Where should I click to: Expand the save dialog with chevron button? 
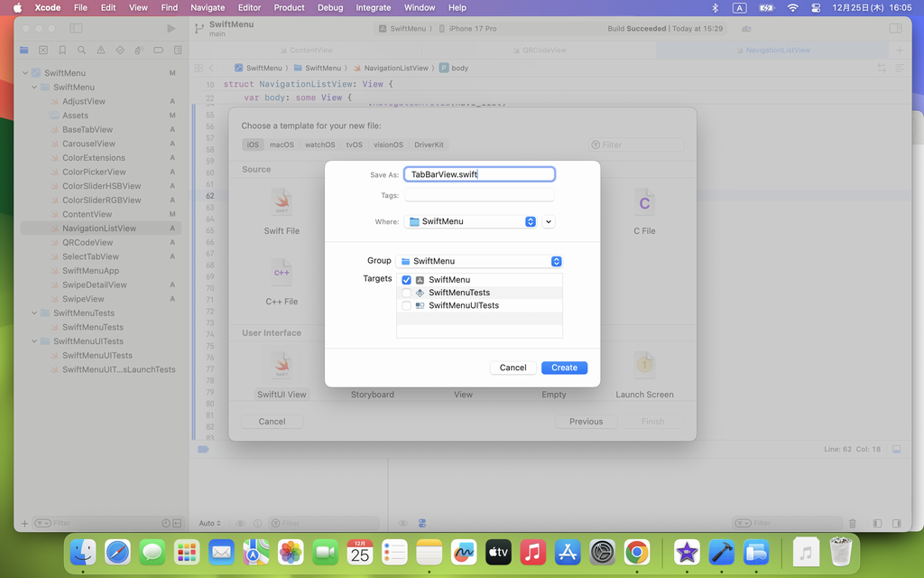click(549, 221)
